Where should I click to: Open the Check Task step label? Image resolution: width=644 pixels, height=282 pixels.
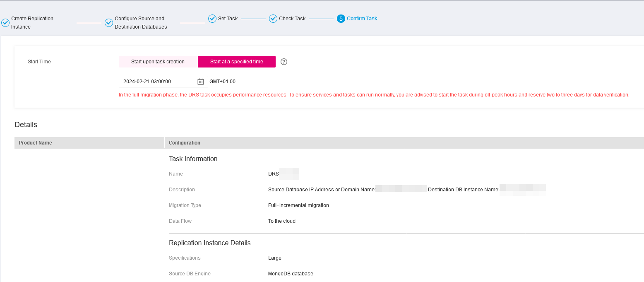291,18
